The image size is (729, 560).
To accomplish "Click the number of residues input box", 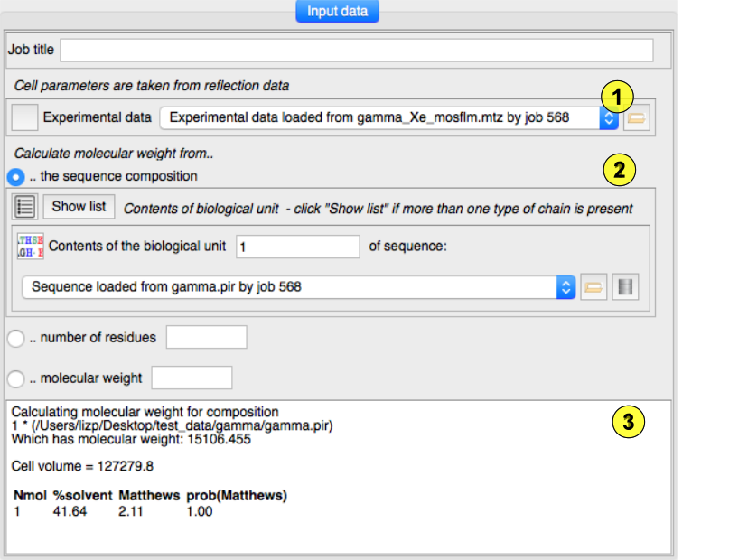I will pos(207,338).
